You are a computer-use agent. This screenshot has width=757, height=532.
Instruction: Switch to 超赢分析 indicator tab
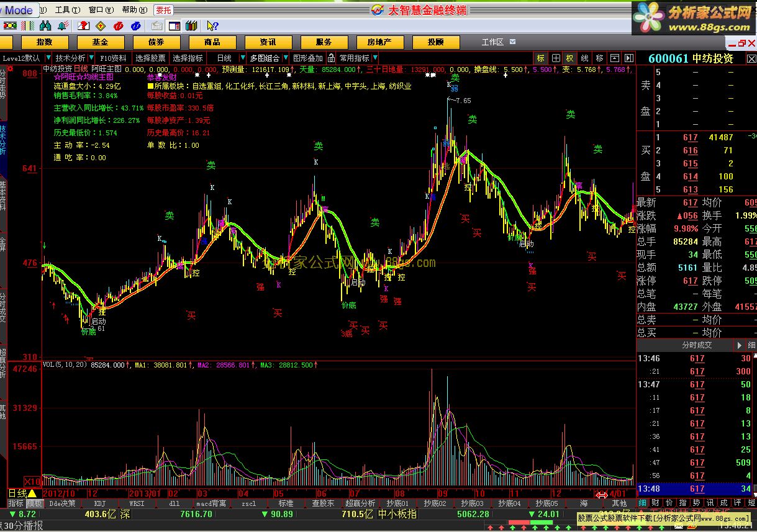tap(361, 503)
